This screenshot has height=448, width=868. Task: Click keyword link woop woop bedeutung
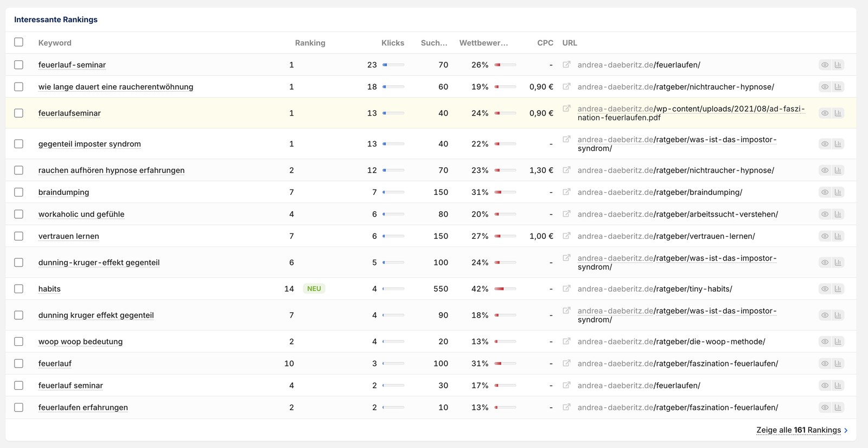[80, 342]
